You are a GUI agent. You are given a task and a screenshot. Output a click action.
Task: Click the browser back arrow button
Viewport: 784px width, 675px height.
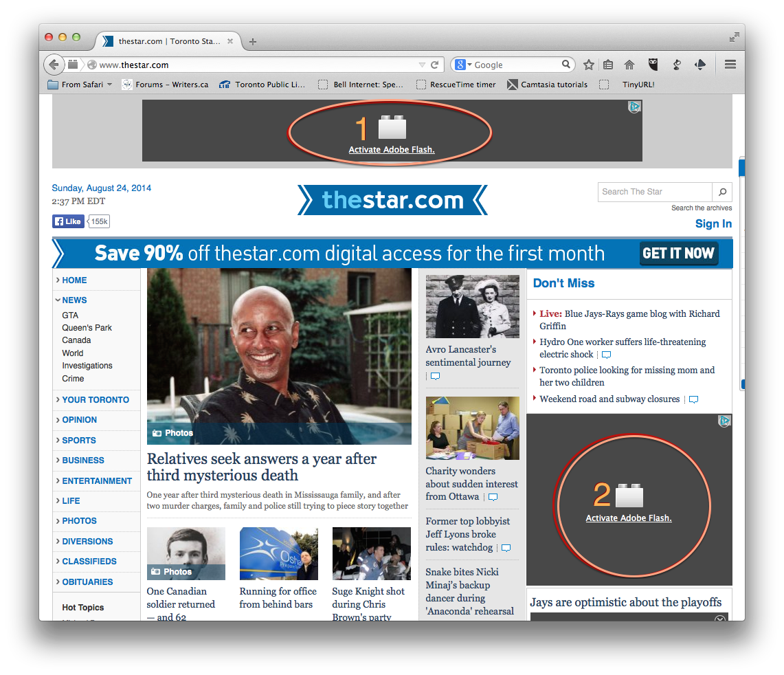(x=54, y=65)
